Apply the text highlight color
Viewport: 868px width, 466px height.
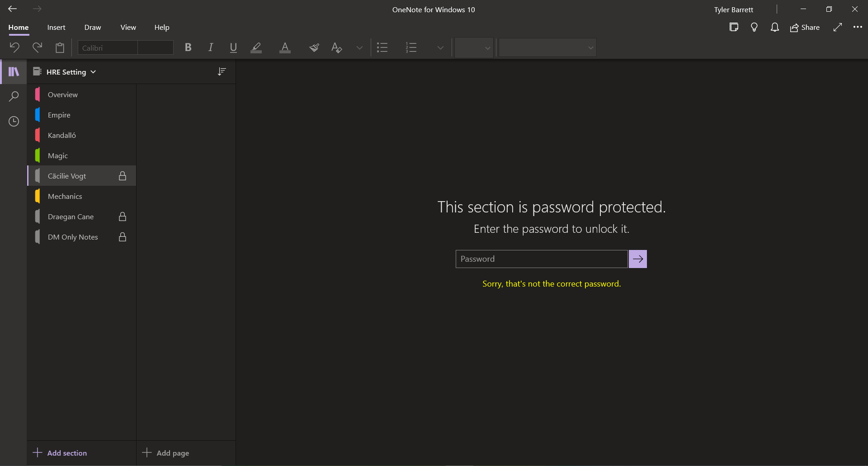(256, 47)
